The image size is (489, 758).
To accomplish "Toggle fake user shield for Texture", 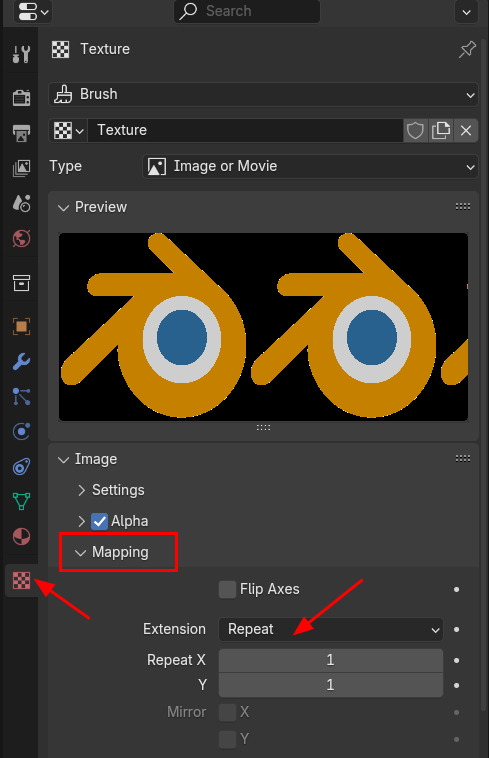I will [x=415, y=131].
